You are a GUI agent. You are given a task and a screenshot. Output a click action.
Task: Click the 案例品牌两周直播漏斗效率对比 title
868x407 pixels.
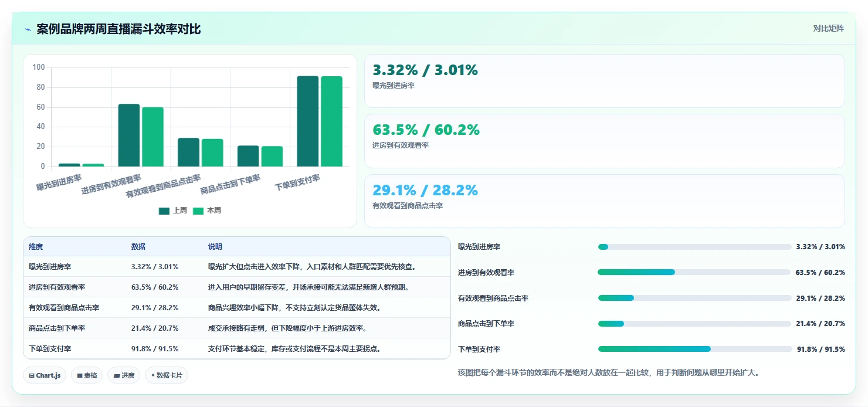point(118,29)
